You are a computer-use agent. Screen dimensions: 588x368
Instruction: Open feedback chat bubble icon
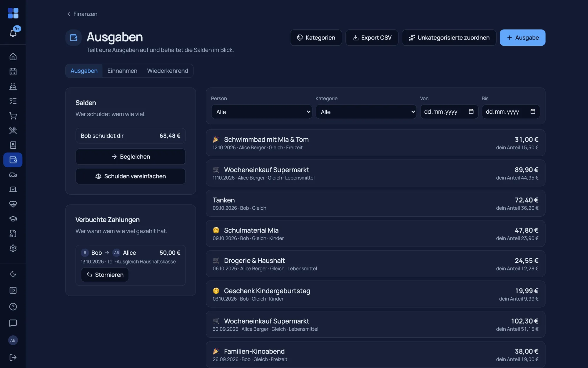click(x=13, y=323)
